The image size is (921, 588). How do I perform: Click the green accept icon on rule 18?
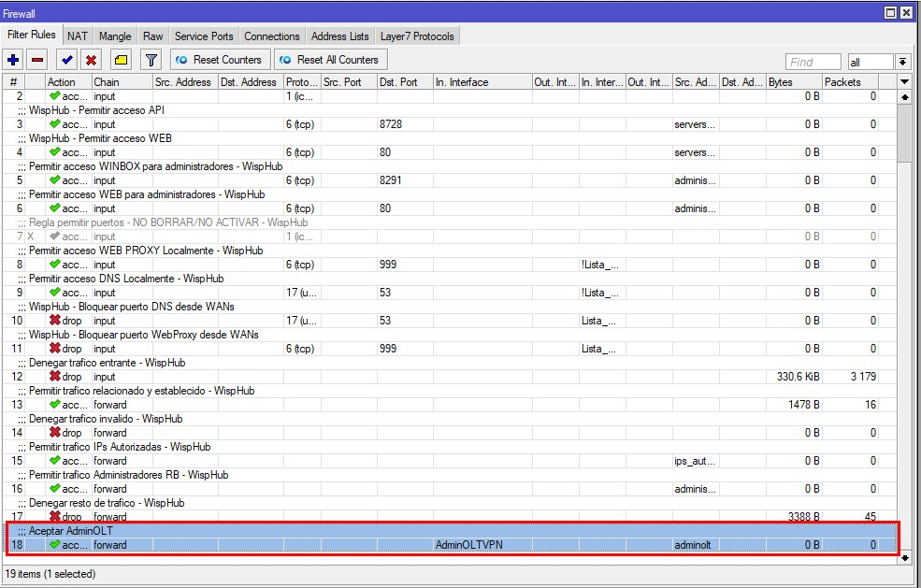[x=55, y=545]
